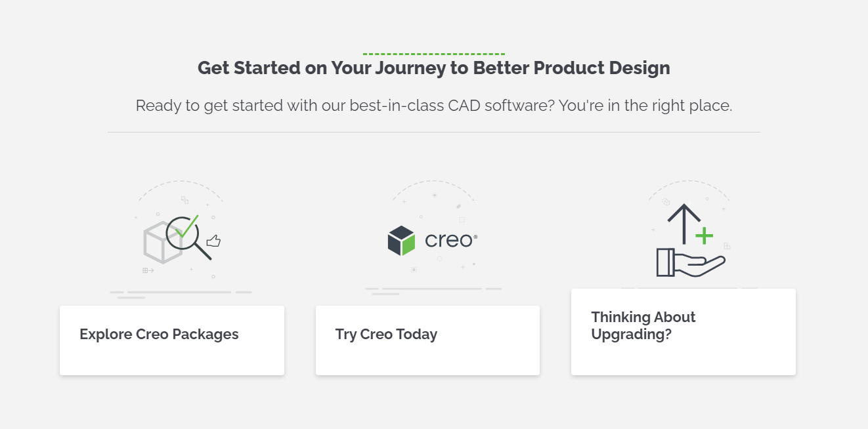The width and height of the screenshot is (868, 429).
Task: Click the heading Get Started on Your Journey
Action: click(x=433, y=68)
